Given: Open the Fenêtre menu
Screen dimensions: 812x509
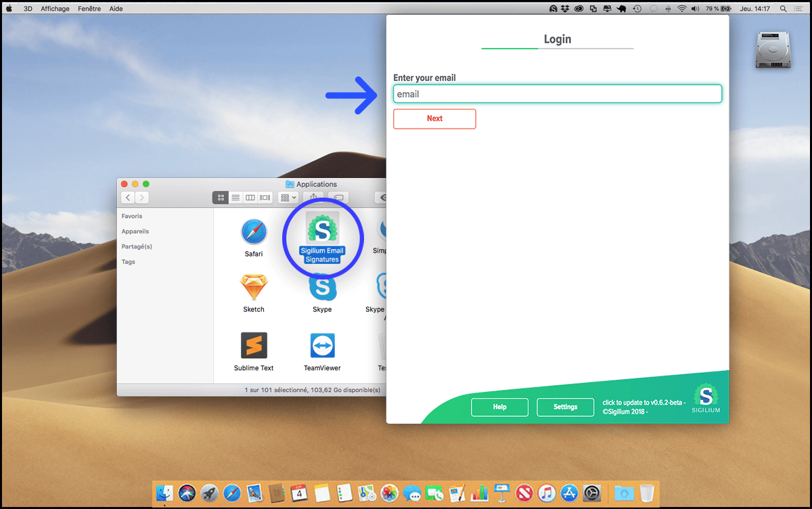Looking at the screenshot, I should tap(89, 9).
